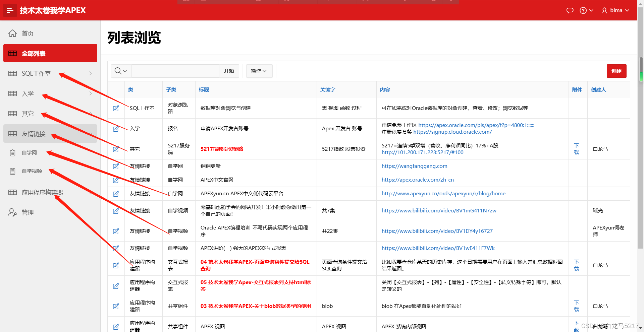Click the table icon beside 应用程序构建器

[12, 192]
